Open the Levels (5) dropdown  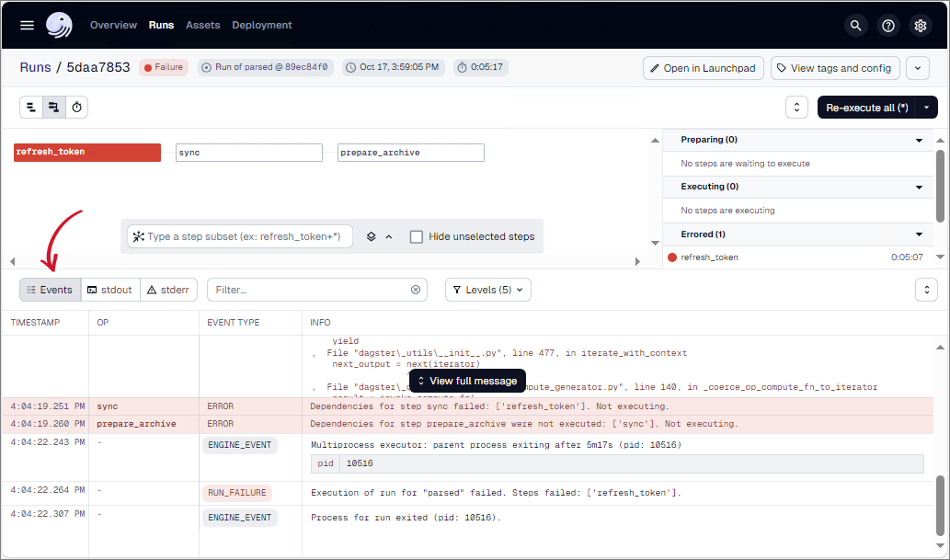click(488, 290)
